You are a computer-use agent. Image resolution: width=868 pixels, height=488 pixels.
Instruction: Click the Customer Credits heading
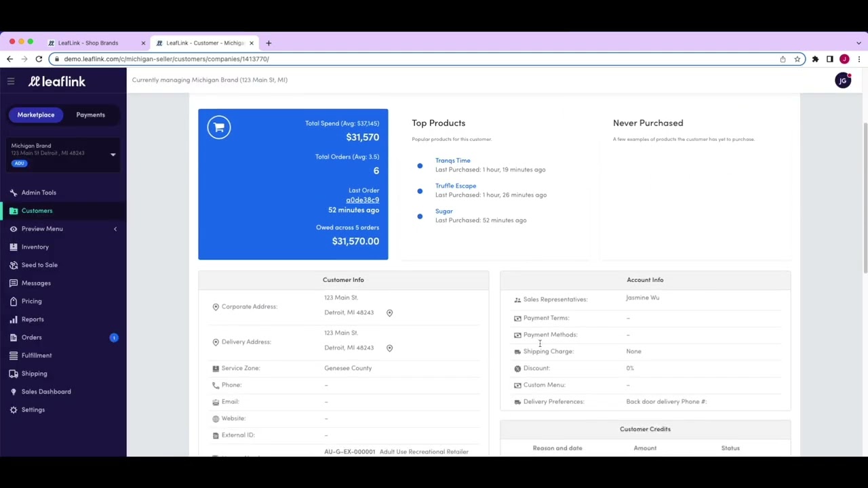pos(645,429)
